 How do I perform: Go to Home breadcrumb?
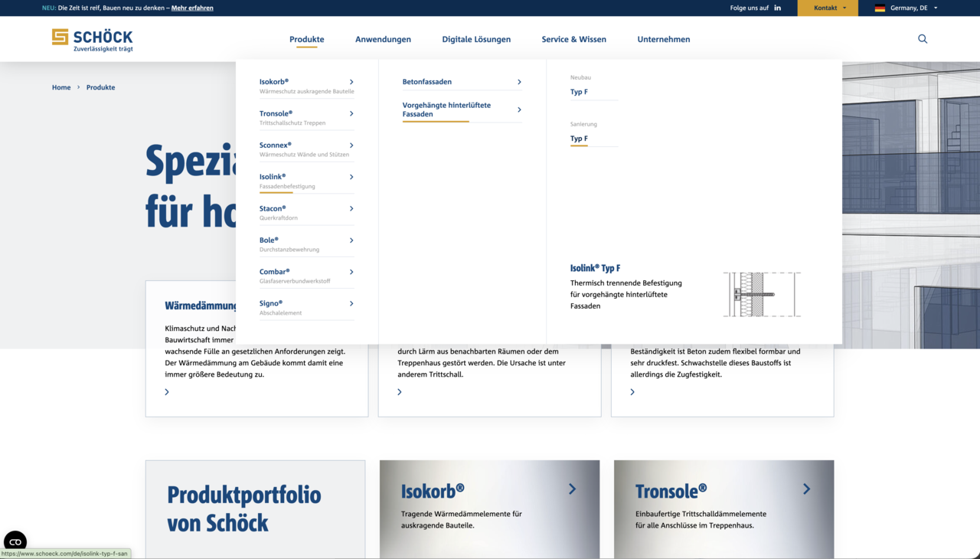pos(61,87)
